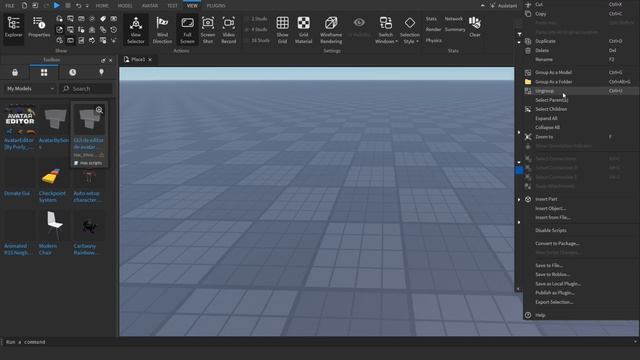This screenshot has height=360, width=640.
Task: Click the magnifier preview icon on GUI de editor model
Action: tap(99, 110)
